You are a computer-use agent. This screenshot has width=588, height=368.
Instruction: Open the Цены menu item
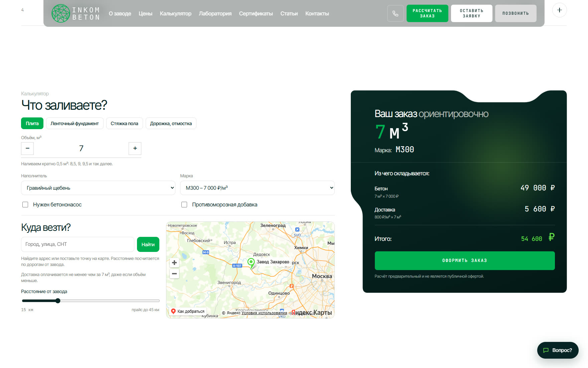tap(145, 14)
